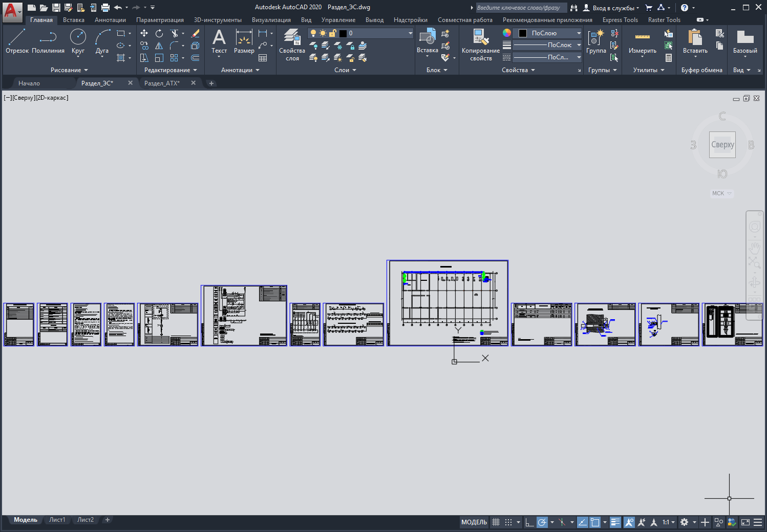Open the Аннотации ribbon tab
The image size is (767, 532).
coord(110,20)
